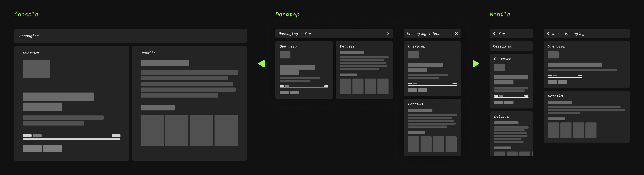
Task: Close the wide Desktop Messaging + Nav bar
Action: tap(388, 34)
